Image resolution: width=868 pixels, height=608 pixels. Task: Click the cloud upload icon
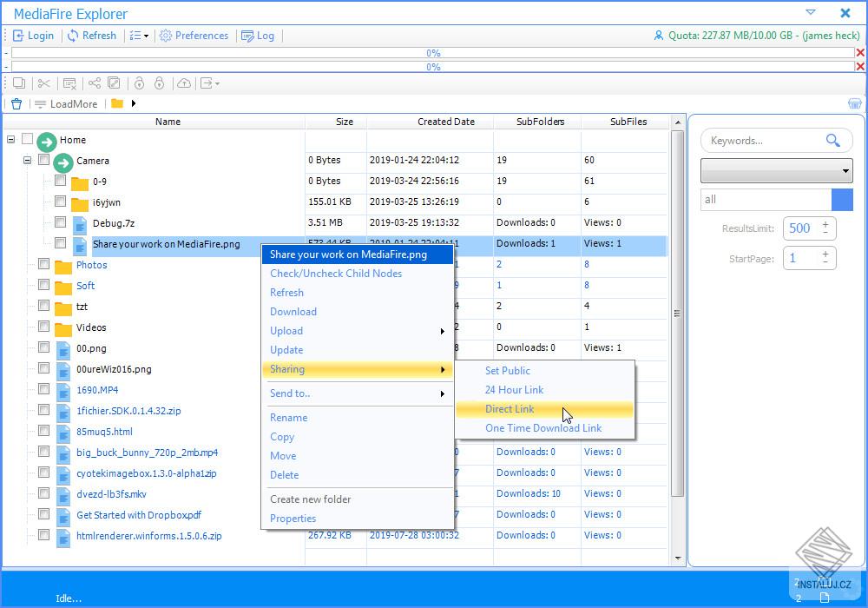184,83
